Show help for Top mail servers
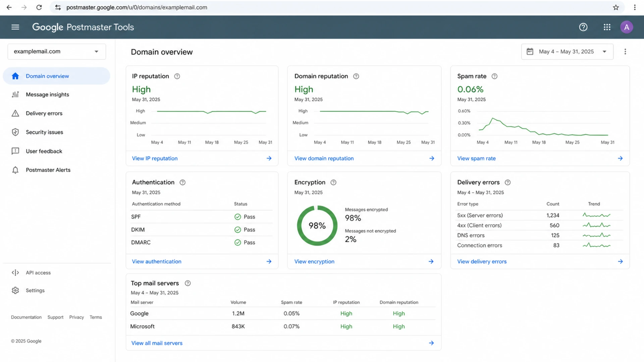This screenshot has height=362, width=644. tap(188, 283)
